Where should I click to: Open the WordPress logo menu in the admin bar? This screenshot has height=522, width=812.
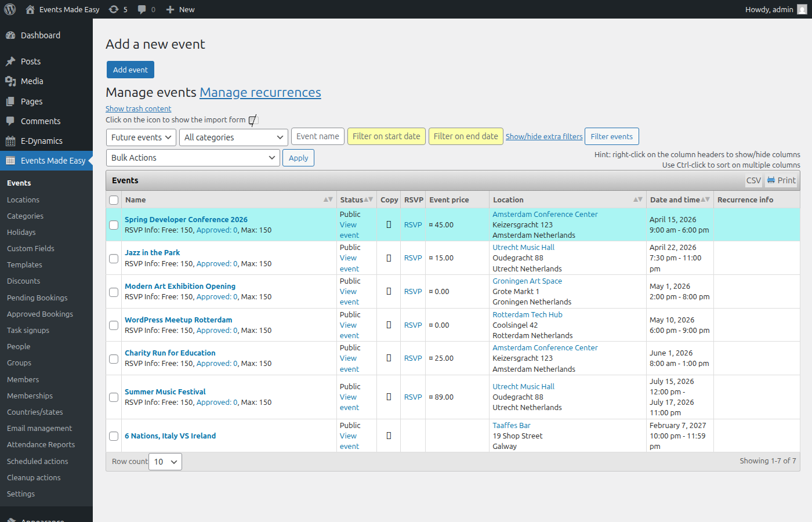(10, 9)
